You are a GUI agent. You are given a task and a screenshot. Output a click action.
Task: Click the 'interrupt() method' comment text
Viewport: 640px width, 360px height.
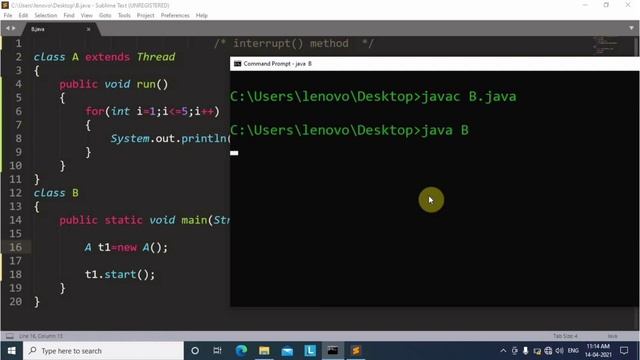291,43
